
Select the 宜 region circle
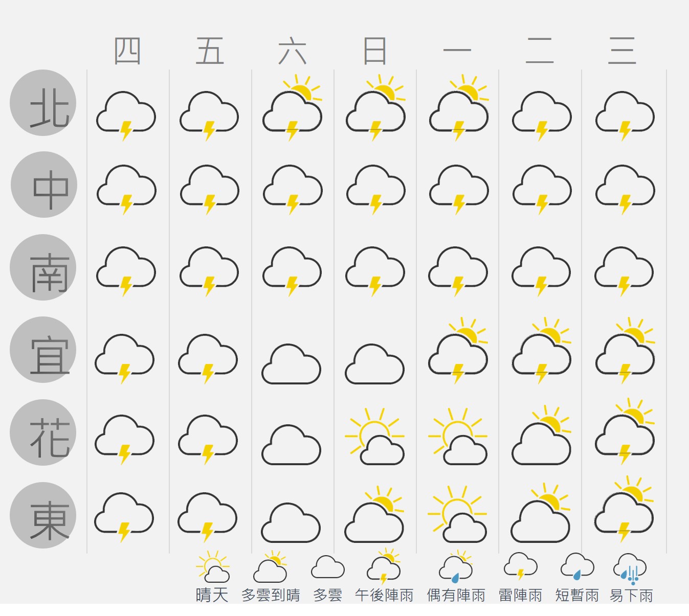(x=43, y=350)
